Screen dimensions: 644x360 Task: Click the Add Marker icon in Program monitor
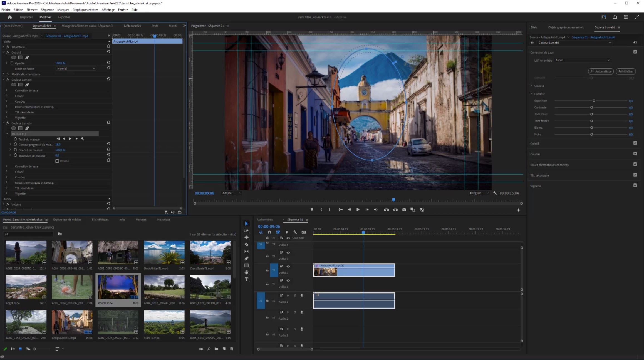pyautogui.click(x=312, y=210)
